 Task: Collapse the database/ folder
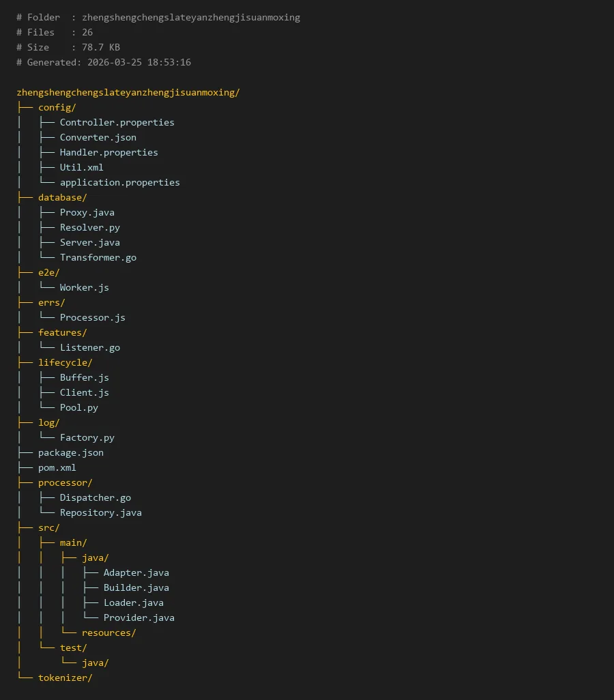pos(62,197)
